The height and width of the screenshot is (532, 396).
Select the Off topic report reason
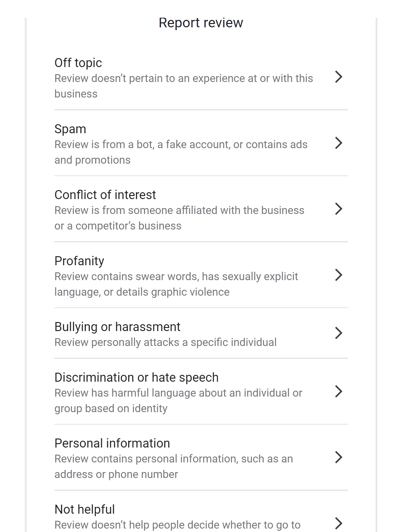[78, 63]
